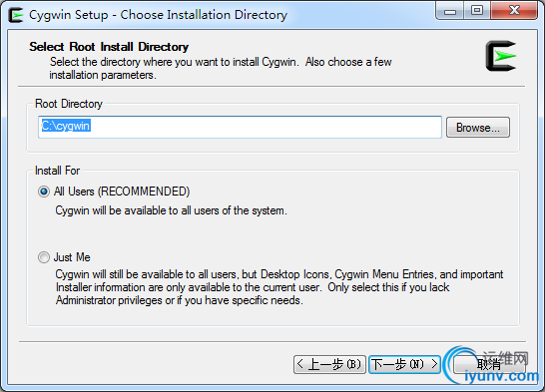Select the Just Me radio button
This screenshot has height=392, width=545.
[x=44, y=257]
